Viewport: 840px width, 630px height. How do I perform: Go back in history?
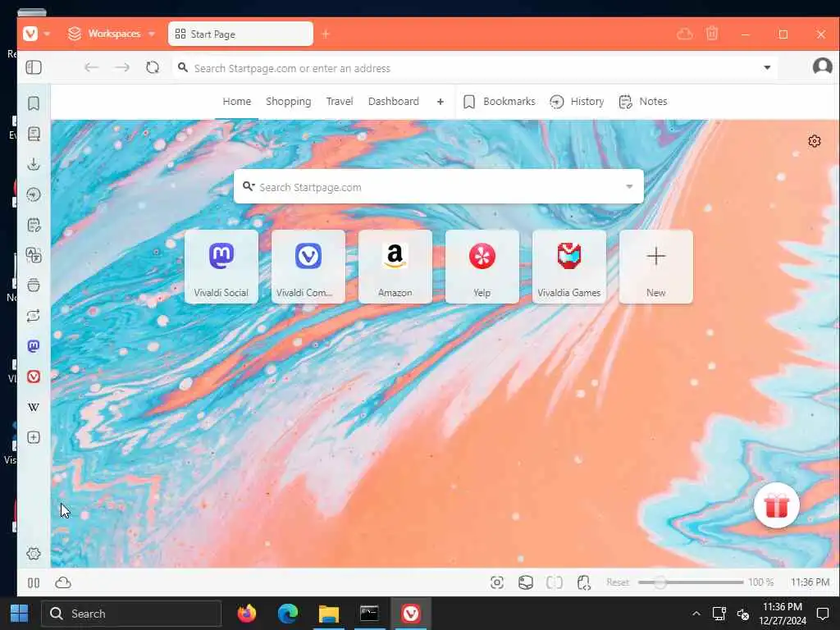point(92,67)
